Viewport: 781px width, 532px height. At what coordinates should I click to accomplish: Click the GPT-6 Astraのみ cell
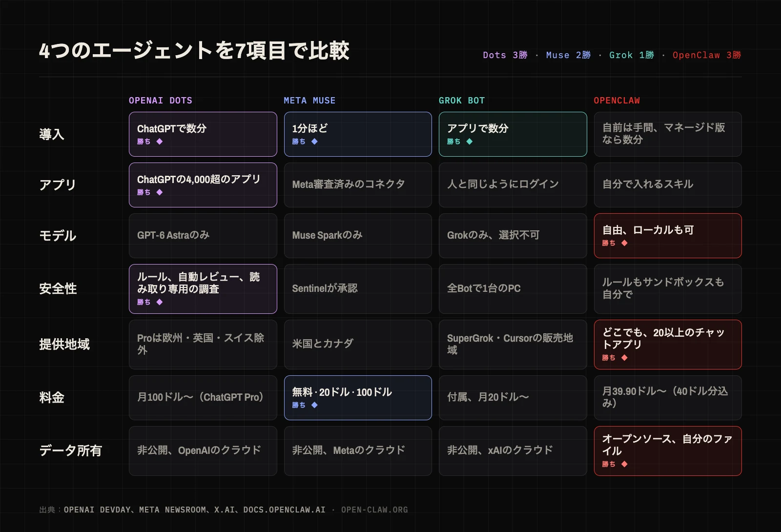[x=203, y=236]
